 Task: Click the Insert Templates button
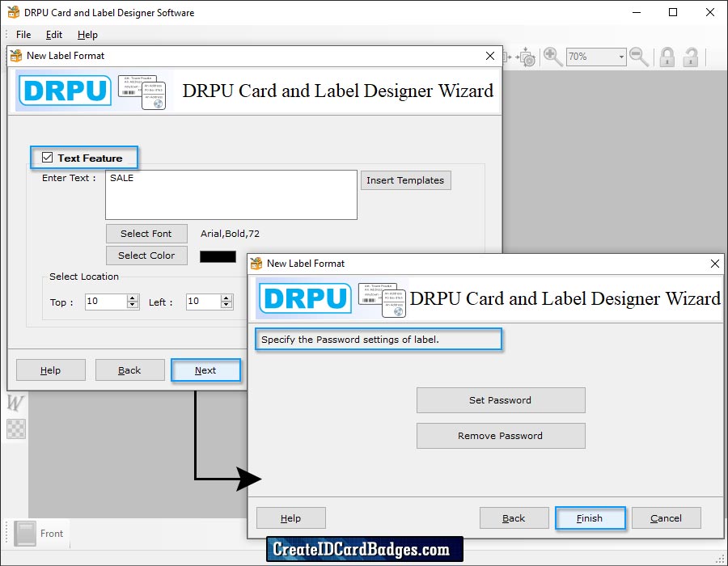tap(405, 180)
